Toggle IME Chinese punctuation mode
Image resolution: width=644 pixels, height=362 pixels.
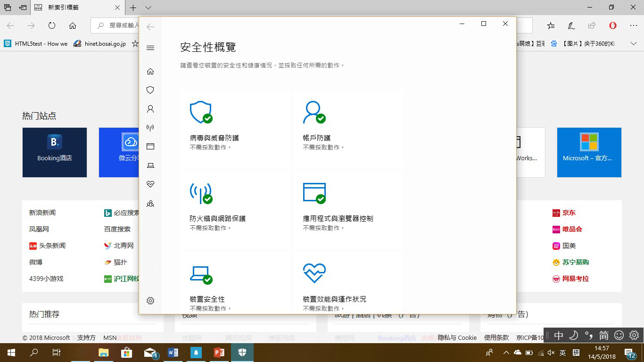click(589, 336)
